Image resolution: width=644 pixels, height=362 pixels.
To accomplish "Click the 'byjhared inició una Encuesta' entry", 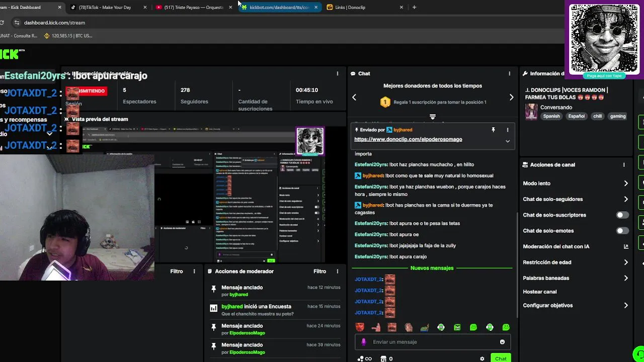I will tap(275, 310).
